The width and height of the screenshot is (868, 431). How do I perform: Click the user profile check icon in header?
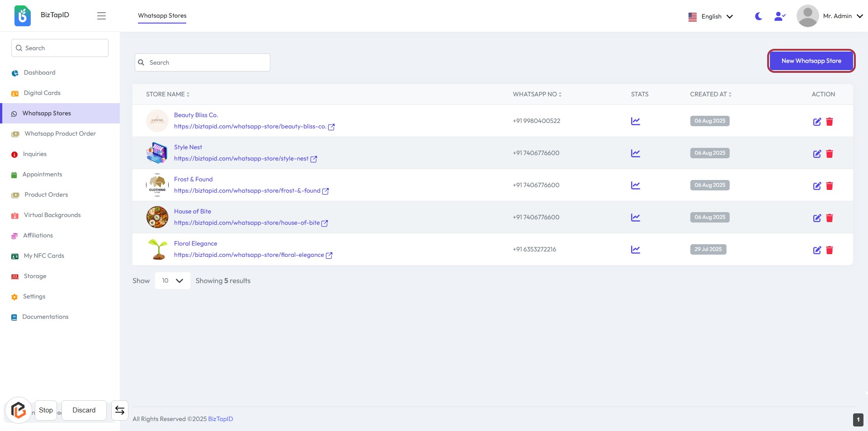tap(779, 16)
